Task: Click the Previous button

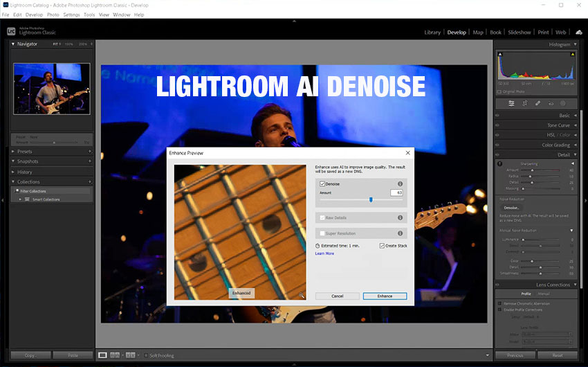Action: tap(515, 355)
